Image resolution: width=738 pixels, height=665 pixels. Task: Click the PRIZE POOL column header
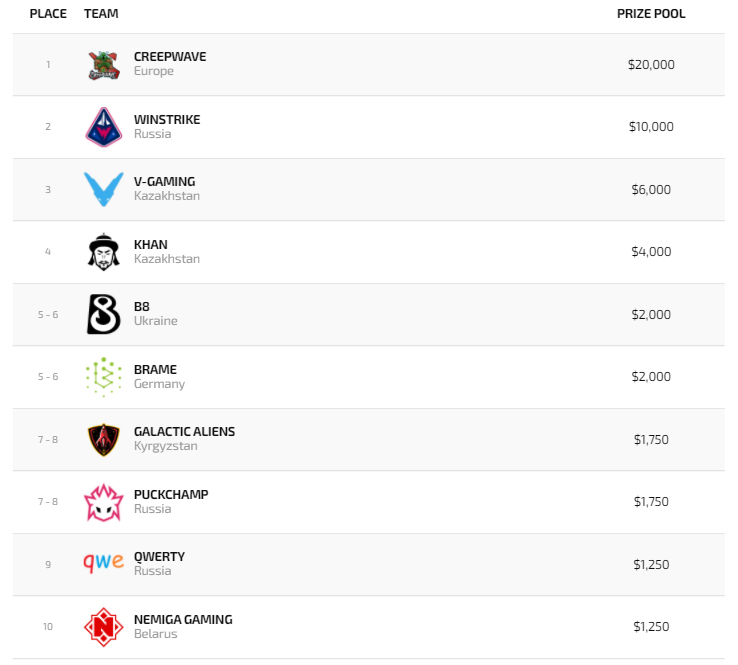pos(651,14)
